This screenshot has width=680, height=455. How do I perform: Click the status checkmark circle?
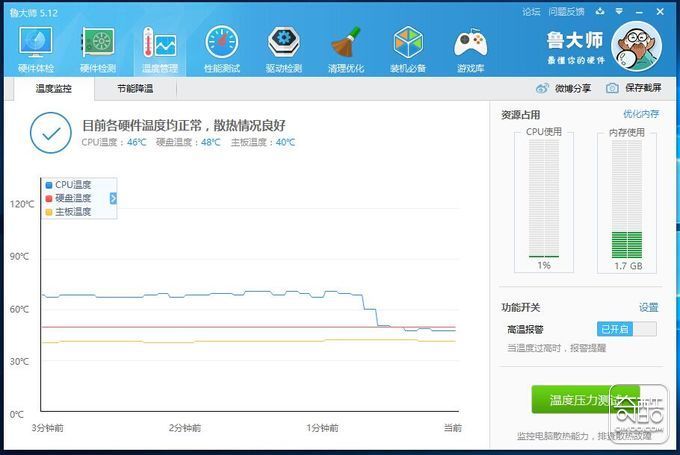coord(51,133)
